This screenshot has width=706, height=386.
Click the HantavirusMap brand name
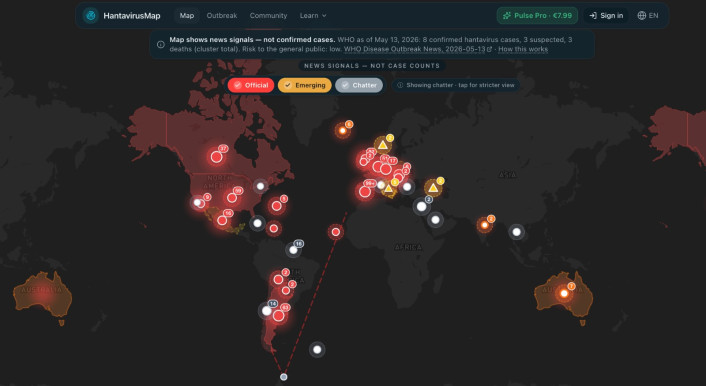tap(131, 16)
